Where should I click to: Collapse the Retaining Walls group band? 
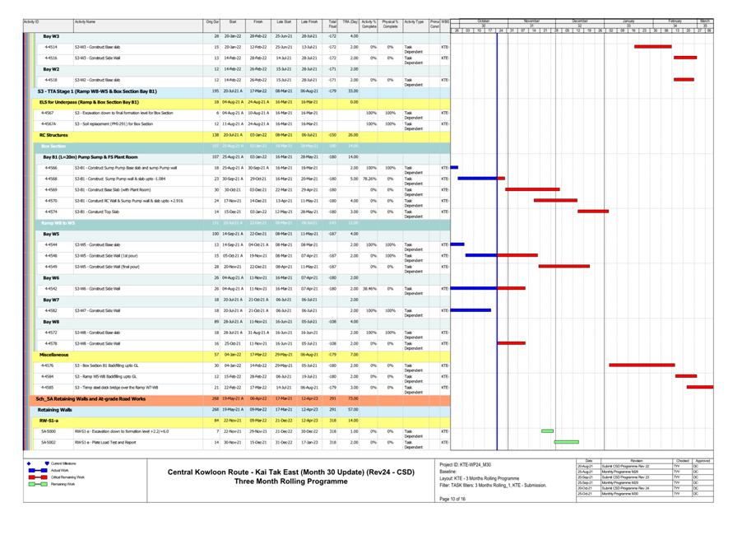(x=54, y=409)
